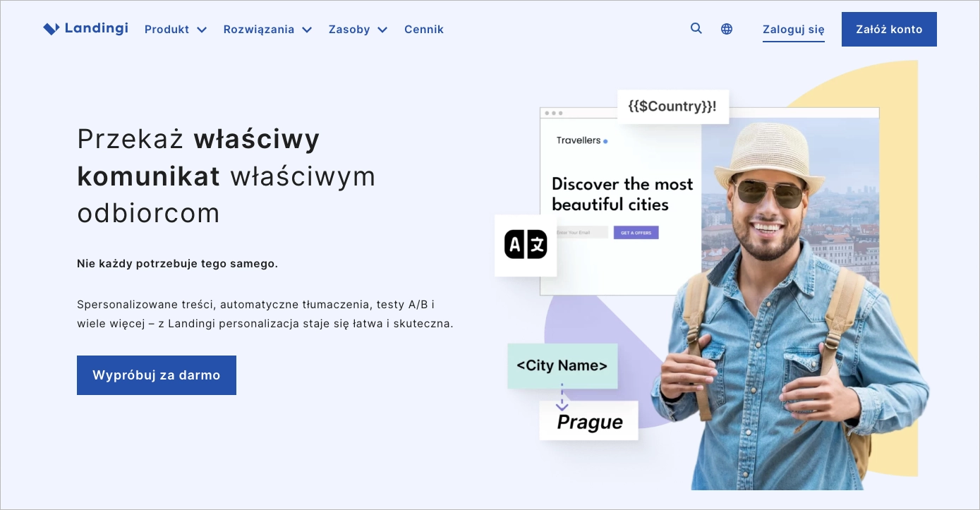Expand the Rozwiązania dropdown chevron
This screenshot has height=510, width=980.
307,30
